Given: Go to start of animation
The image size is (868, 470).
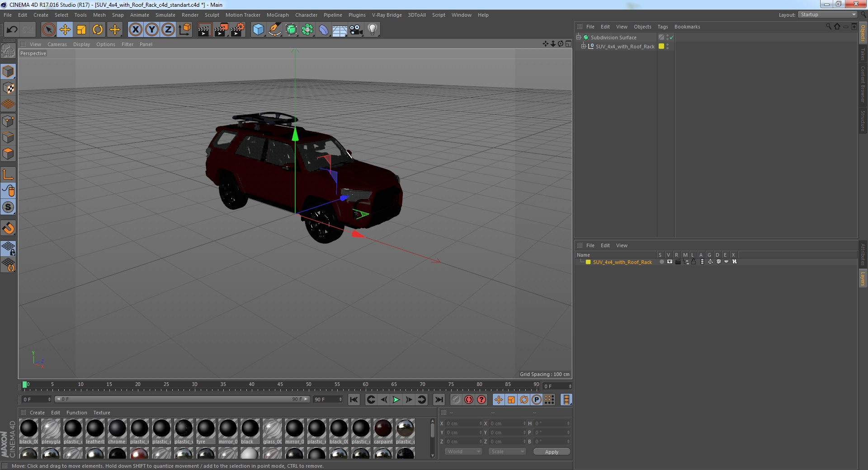Looking at the screenshot, I should coord(354,399).
